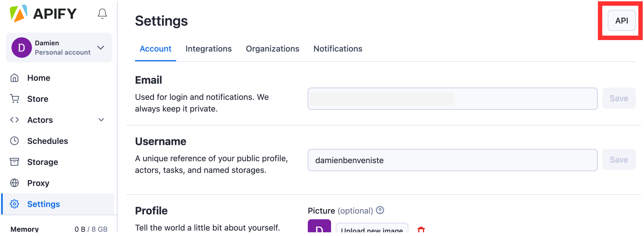The image size is (644, 236).
Task: Click the Actors code brackets icon
Action: tap(14, 120)
